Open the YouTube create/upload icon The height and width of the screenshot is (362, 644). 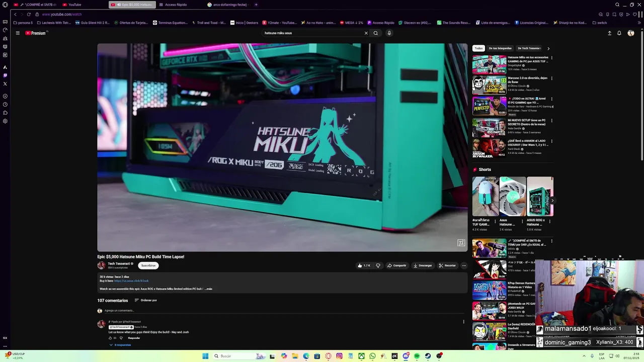609,33
